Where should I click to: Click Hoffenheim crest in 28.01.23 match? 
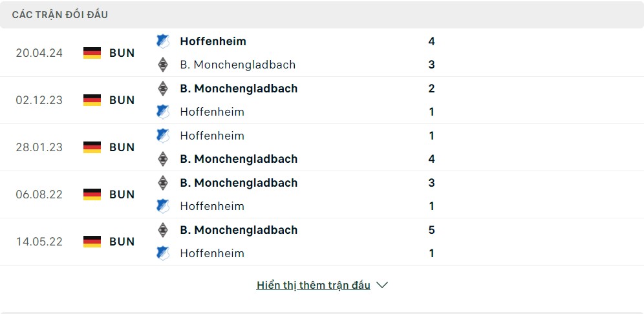click(x=163, y=136)
